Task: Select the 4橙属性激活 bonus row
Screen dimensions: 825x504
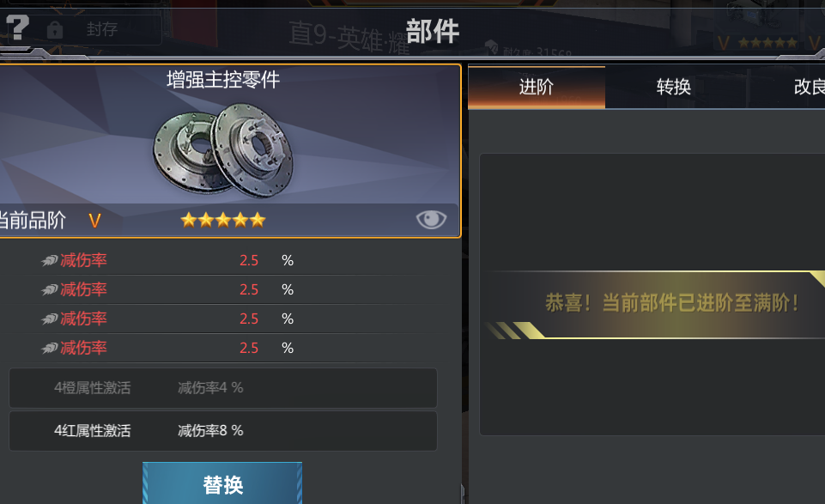Action: point(223,388)
